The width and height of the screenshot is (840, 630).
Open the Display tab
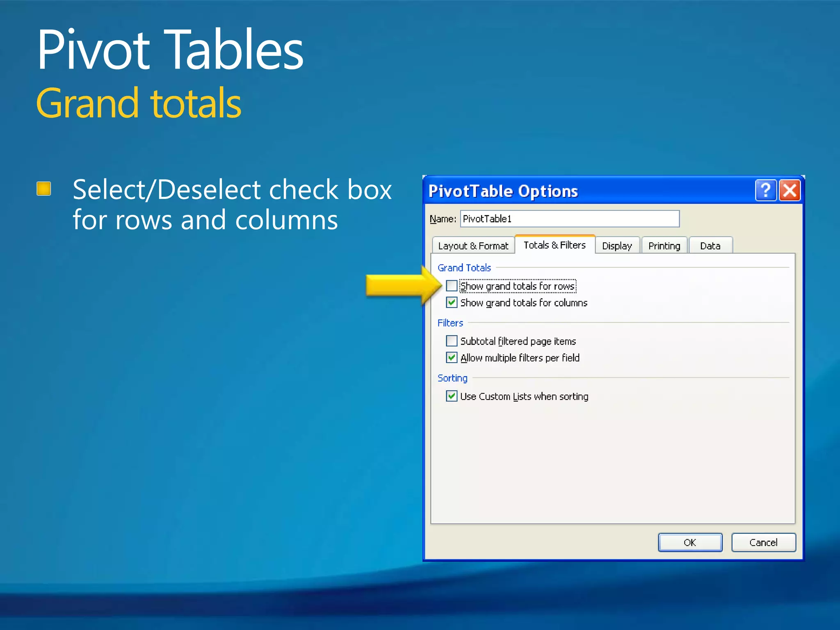click(x=617, y=246)
